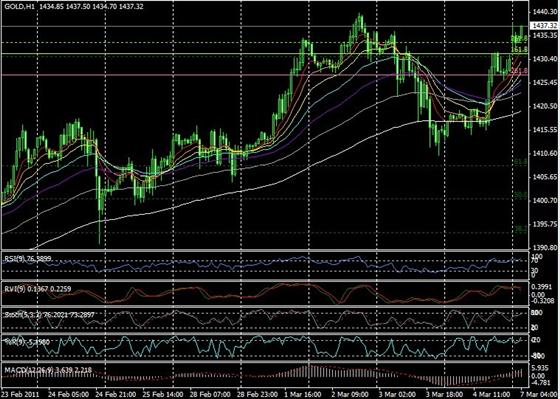The height and width of the screenshot is (399, 560).
Task: Click the RVI(9) 0.1367 0.2259 indicator label
Action: pyautogui.click(x=38, y=289)
